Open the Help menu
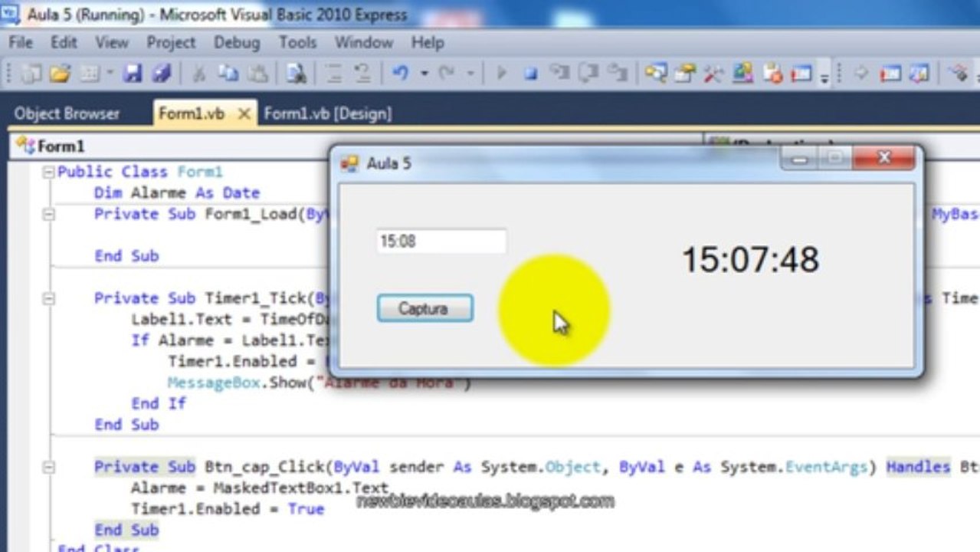 (428, 42)
